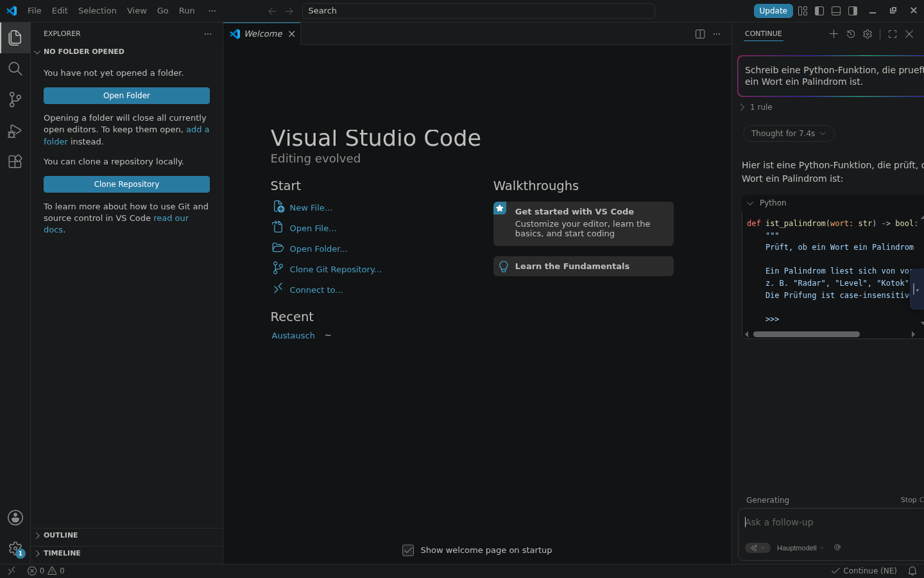The height and width of the screenshot is (578, 924).
Task: Open the Extensions view
Action: (15, 161)
